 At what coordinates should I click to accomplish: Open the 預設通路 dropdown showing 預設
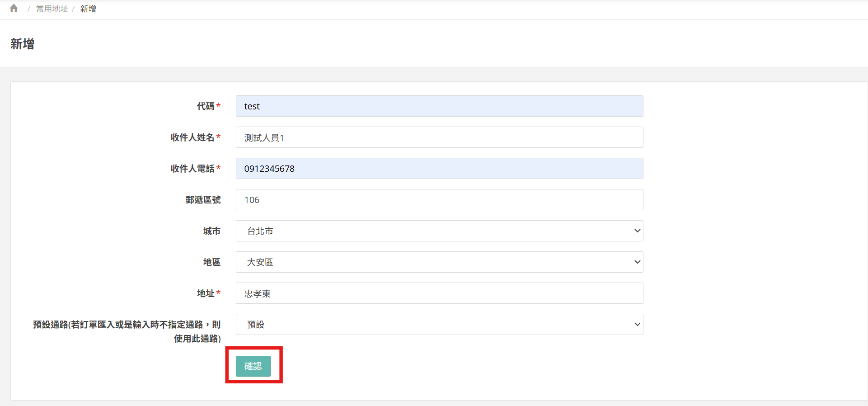[x=439, y=325]
